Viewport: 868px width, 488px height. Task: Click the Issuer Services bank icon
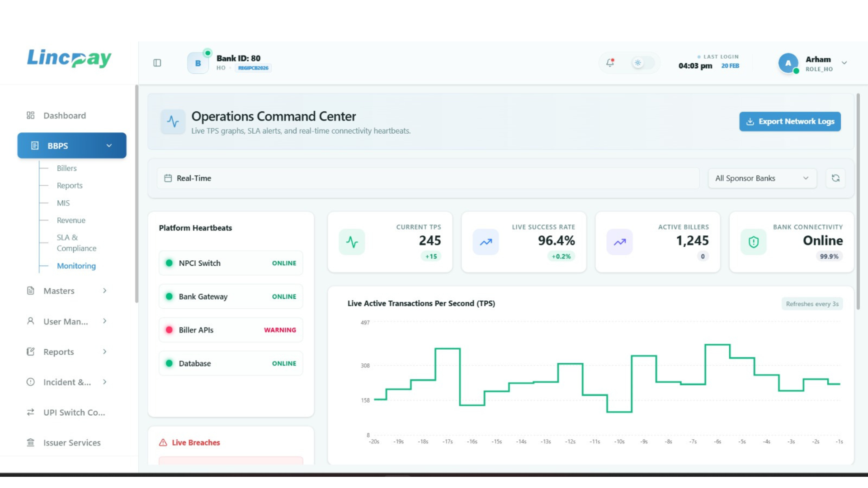(x=30, y=442)
